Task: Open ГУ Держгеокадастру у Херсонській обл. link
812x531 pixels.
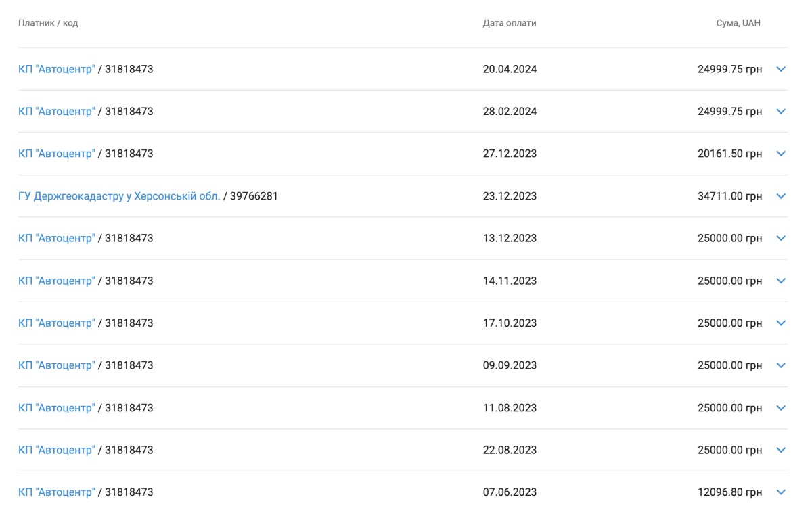Action: [119, 196]
